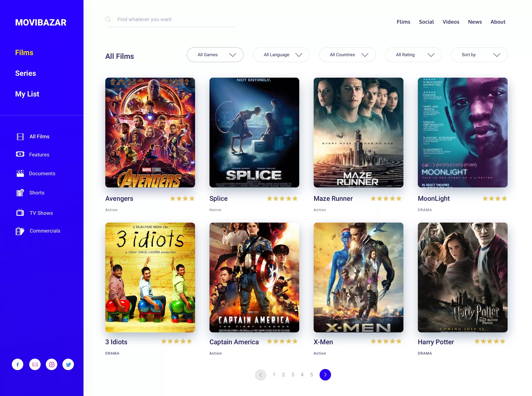Click the Maze Runner star rating

[386, 199]
